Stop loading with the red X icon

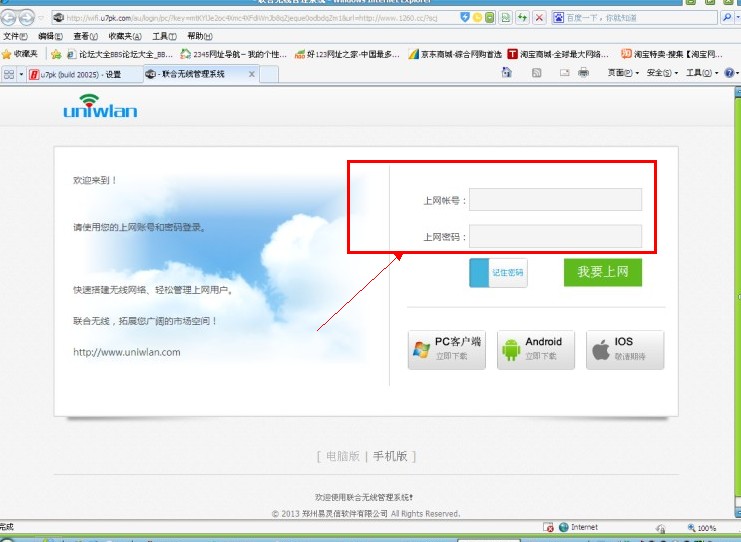point(539,18)
